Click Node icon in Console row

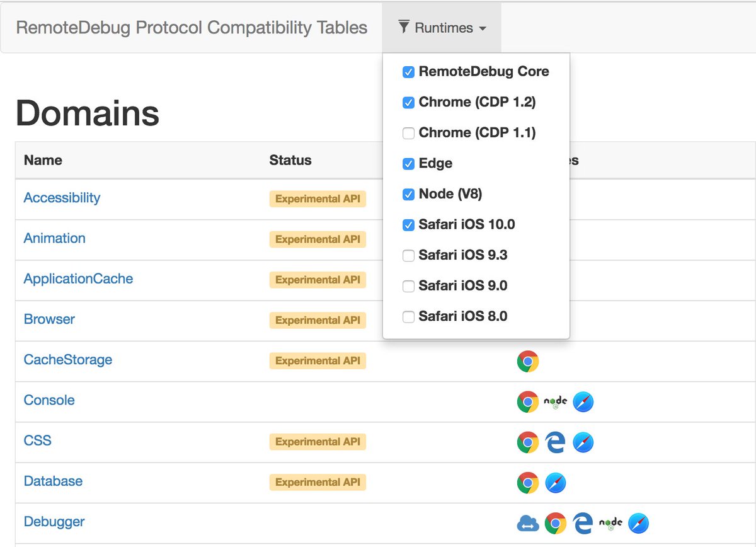[556, 401]
